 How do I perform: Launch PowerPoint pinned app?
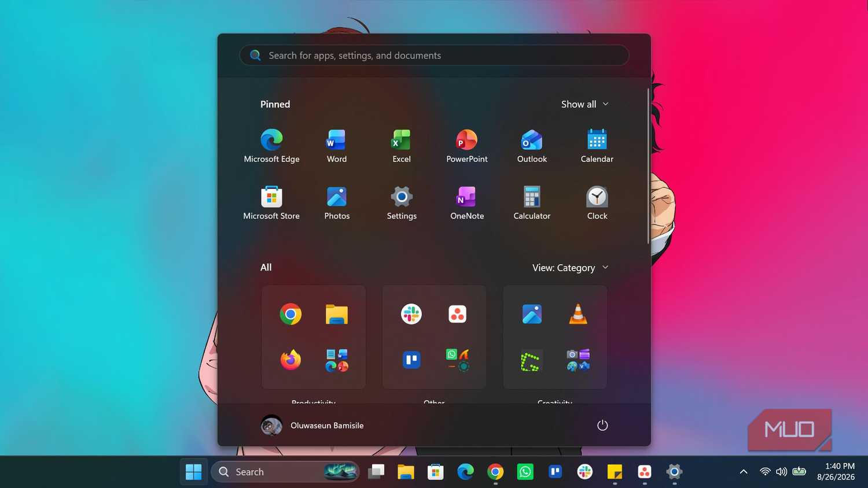[466, 146]
